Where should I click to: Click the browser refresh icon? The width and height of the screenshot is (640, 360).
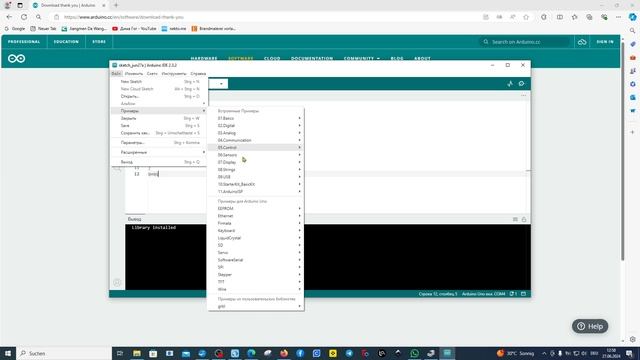24,17
